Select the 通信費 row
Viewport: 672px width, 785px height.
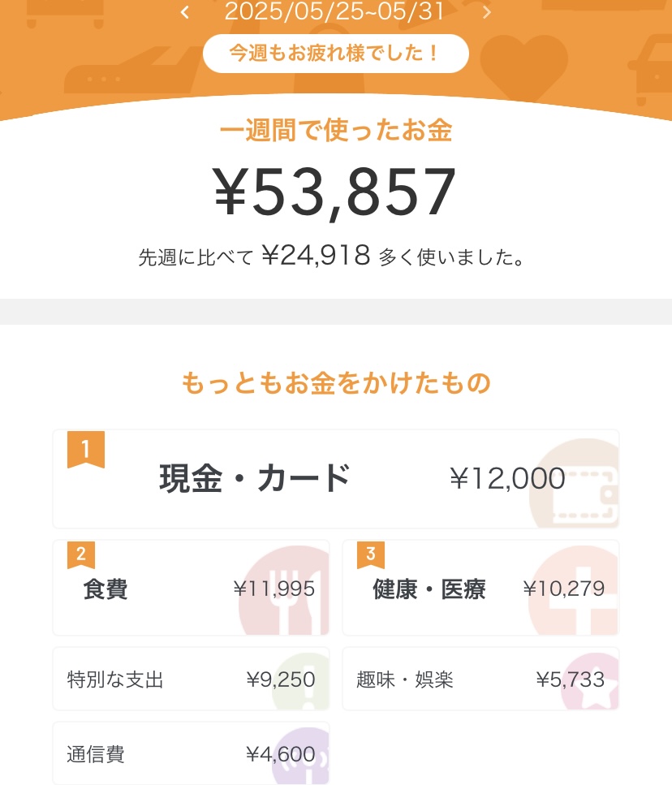[x=191, y=754]
